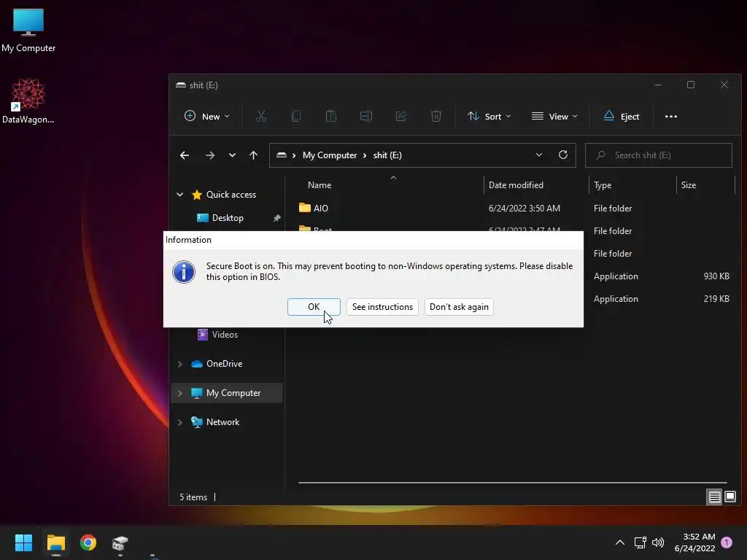The height and width of the screenshot is (560, 747).
Task: Open the See more ellipsis menu
Action: click(x=671, y=116)
